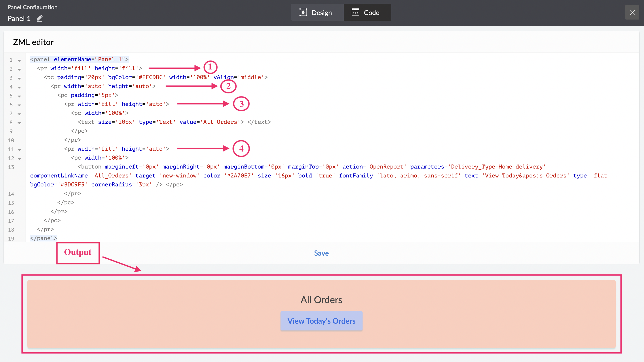
Task: Collapse fold arrow on line 6
Action: 19,105
